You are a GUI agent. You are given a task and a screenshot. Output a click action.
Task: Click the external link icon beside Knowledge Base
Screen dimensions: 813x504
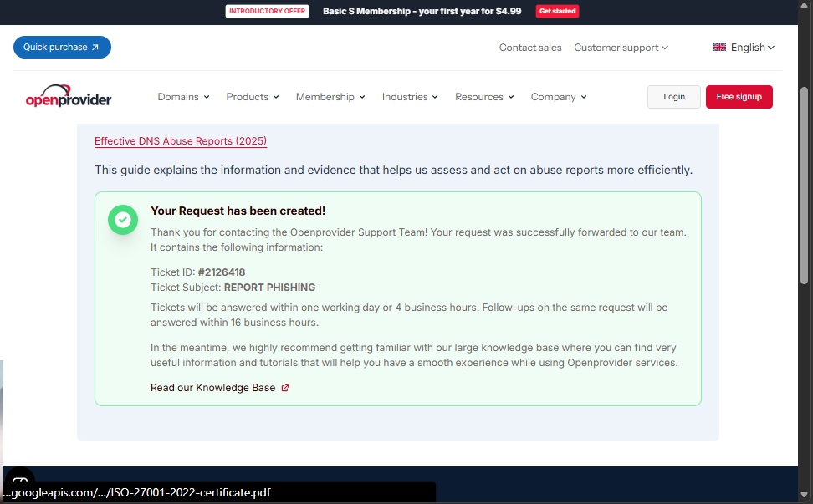pyautogui.click(x=284, y=388)
